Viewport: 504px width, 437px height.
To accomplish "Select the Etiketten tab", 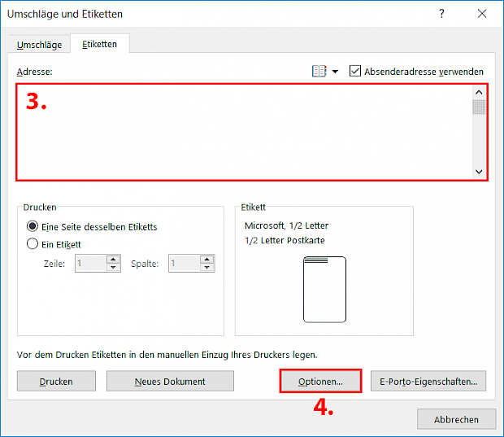I will pyautogui.click(x=100, y=44).
